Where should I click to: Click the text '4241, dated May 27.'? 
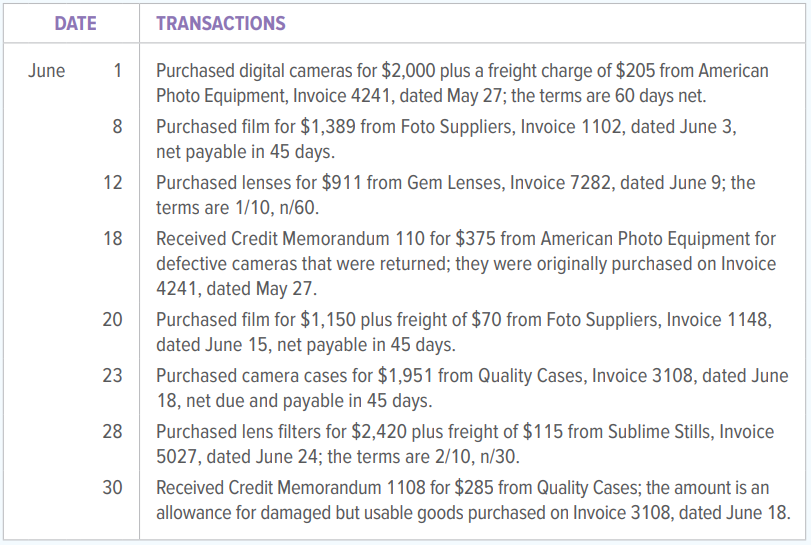click(236, 289)
